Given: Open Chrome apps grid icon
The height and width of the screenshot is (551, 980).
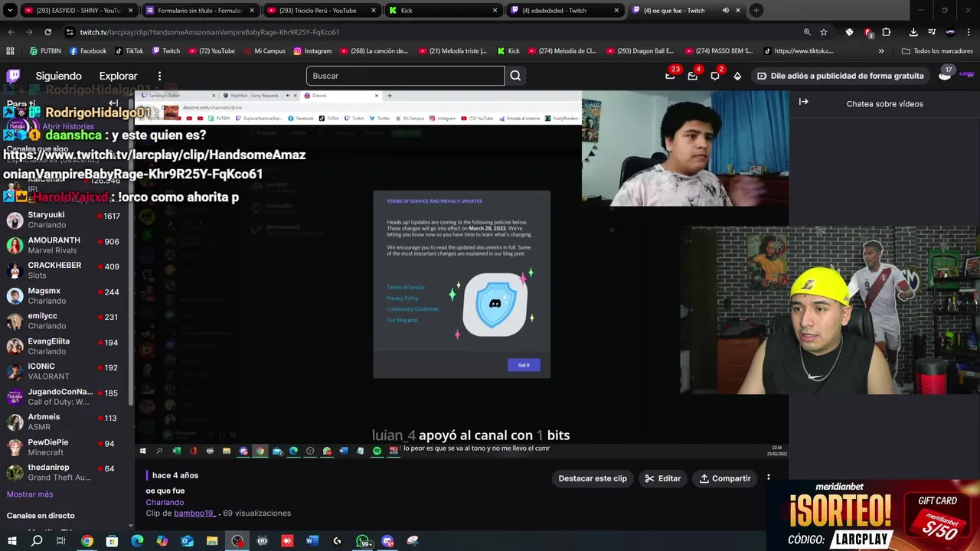Looking at the screenshot, I should click(x=10, y=51).
